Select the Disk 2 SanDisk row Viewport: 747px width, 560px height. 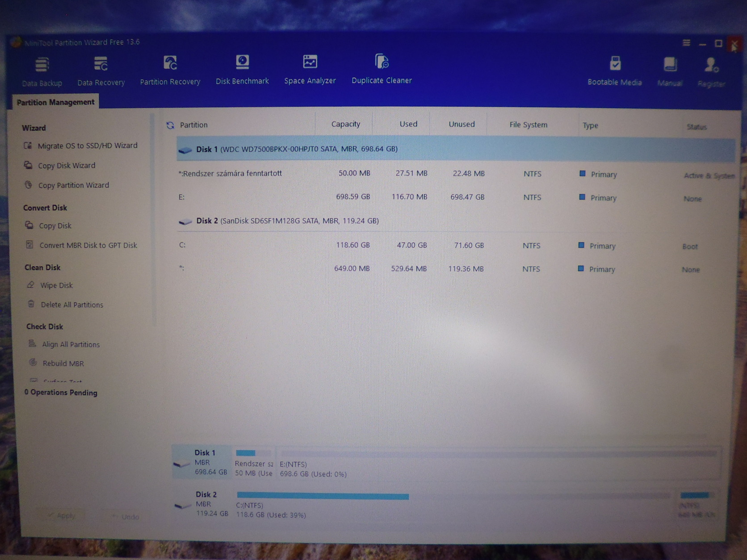coord(455,221)
